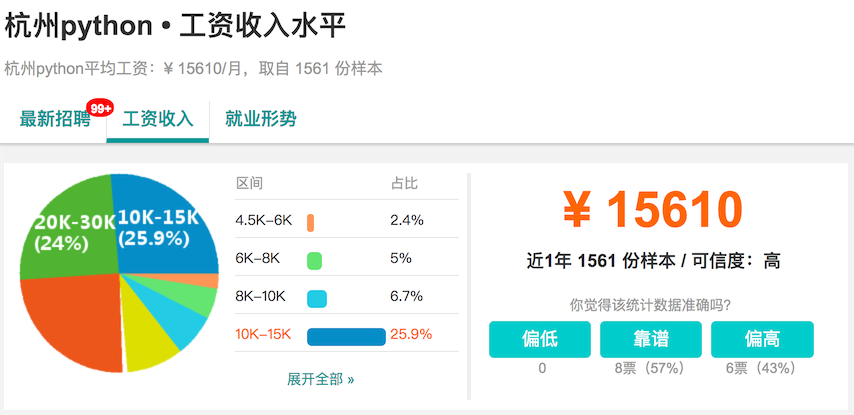Vote 偏低 on data accuracy
The width and height of the screenshot is (854, 415).
coord(540,340)
